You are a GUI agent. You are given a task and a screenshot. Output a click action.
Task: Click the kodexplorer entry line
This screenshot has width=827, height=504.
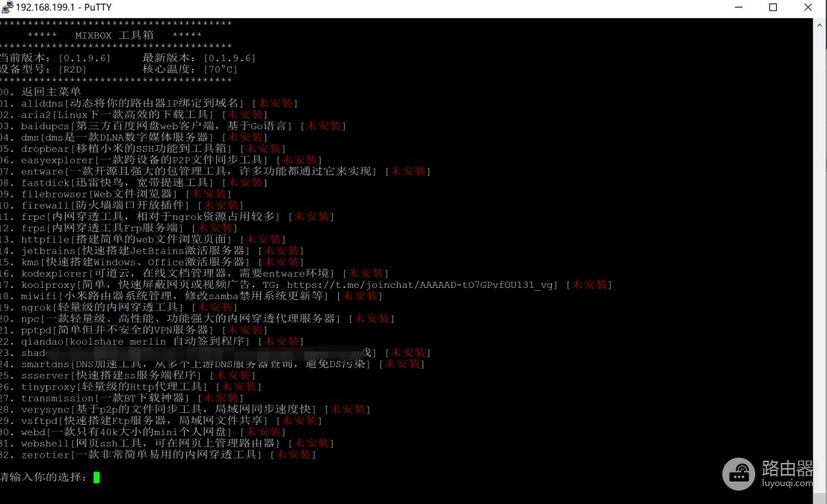point(194,273)
